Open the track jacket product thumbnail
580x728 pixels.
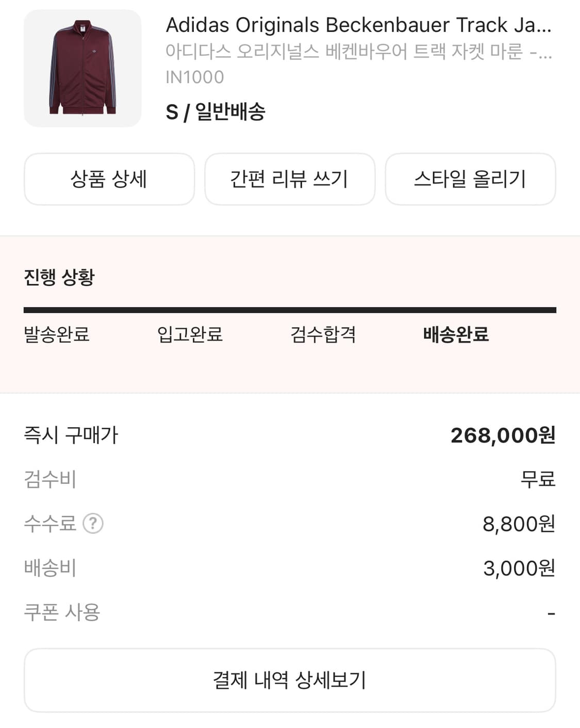click(82, 68)
